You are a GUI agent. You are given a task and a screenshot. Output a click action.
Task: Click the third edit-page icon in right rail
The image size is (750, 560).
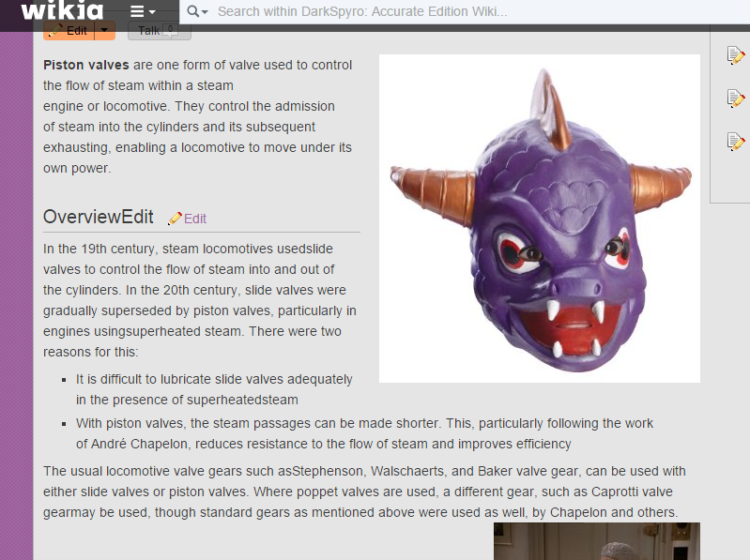(x=736, y=142)
